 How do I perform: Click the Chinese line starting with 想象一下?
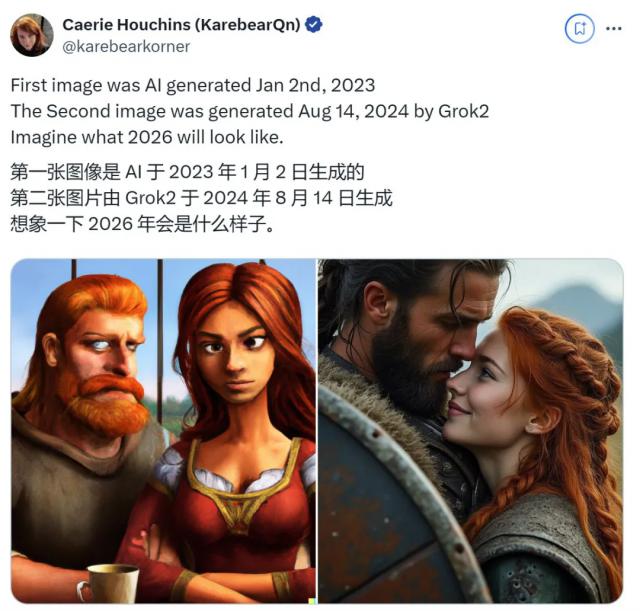pos(142,224)
